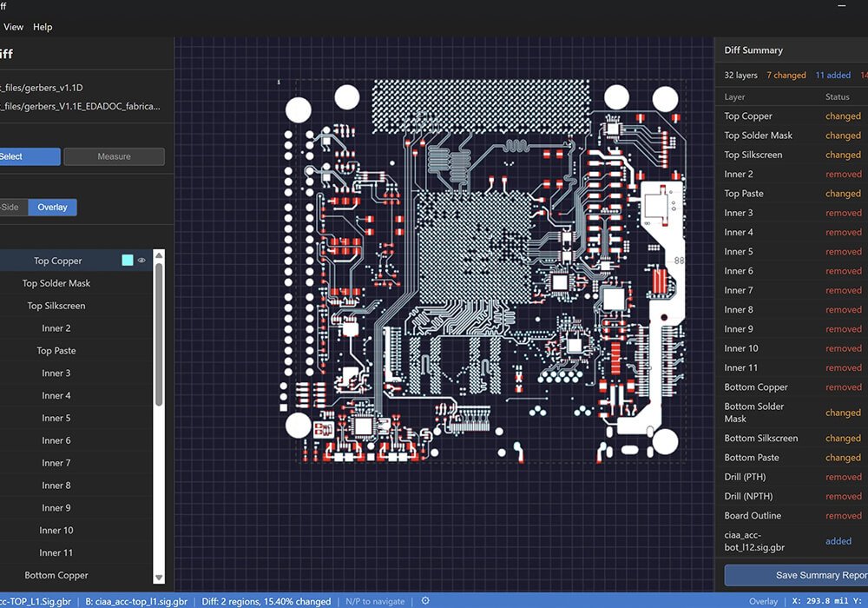
Task: Click Inner 5 removed row in Diff Summary
Action: 792,251
